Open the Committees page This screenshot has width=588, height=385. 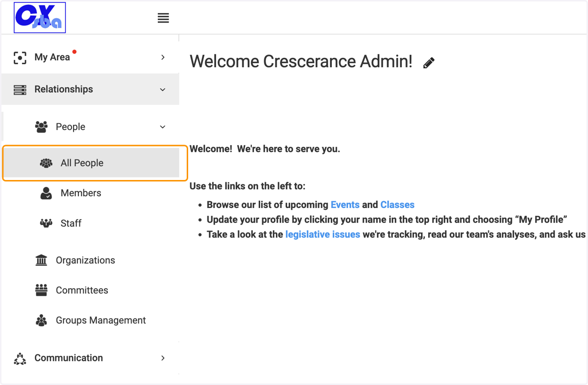tap(82, 290)
